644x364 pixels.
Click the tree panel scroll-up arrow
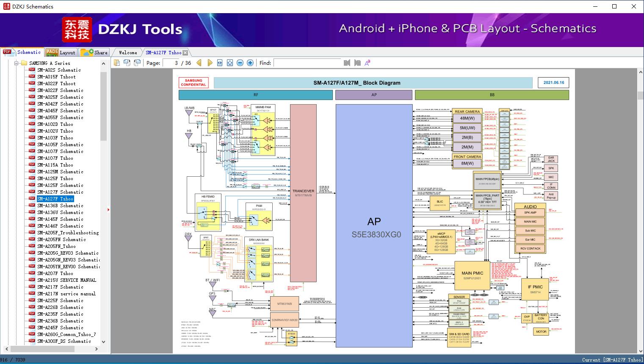point(103,64)
